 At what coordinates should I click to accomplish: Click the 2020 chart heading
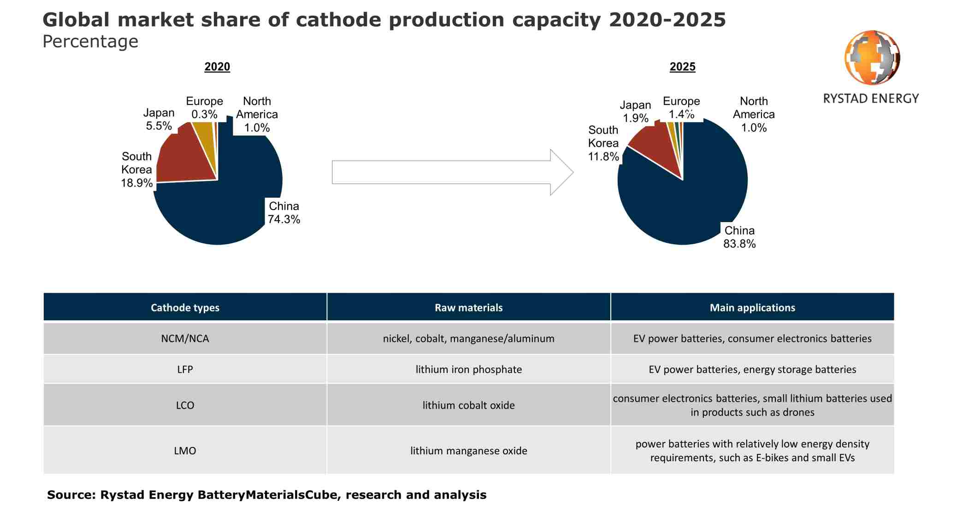[217, 67]
